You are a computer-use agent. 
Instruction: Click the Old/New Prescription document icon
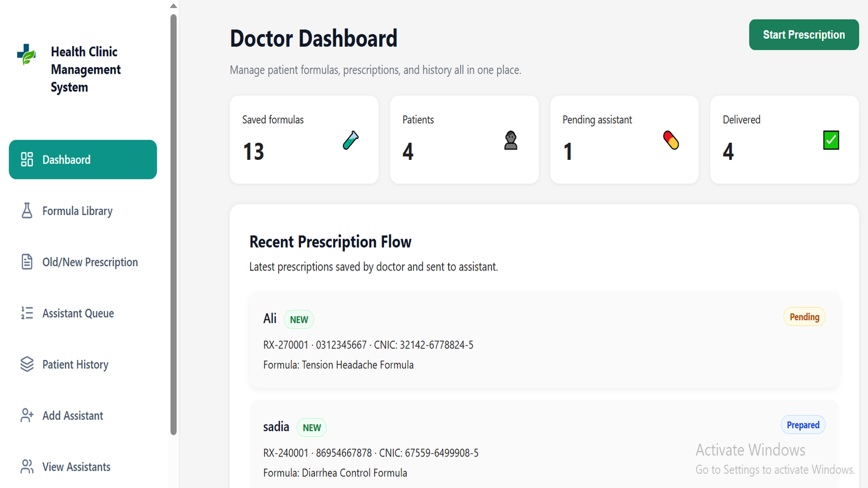pyautogui.click(x=27, y=262)
